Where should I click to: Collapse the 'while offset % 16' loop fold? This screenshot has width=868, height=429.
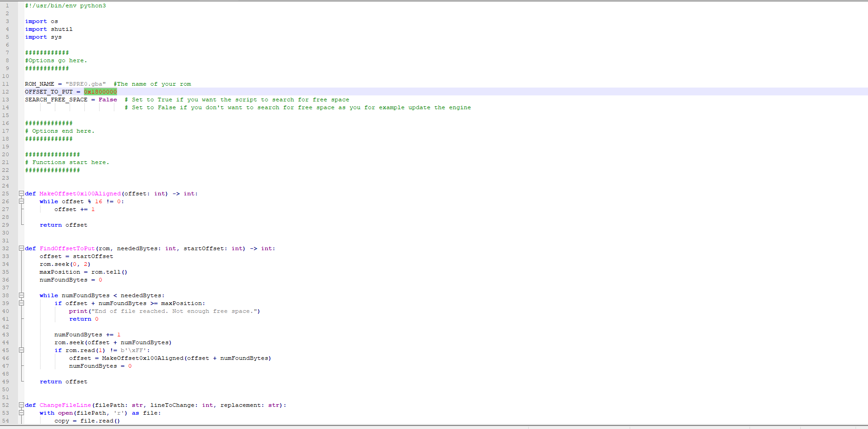coord(21,201)
